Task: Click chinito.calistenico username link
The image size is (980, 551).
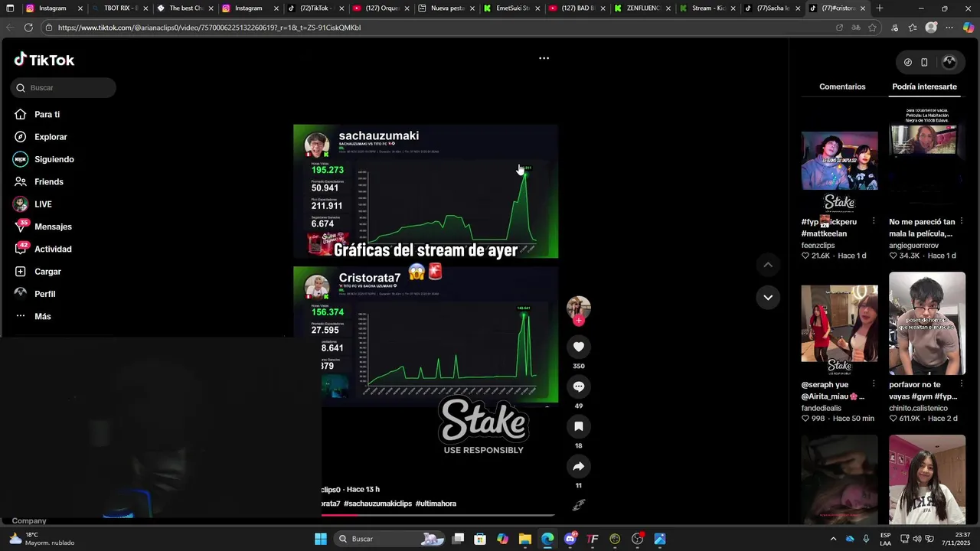Action: tap(918, 408)
